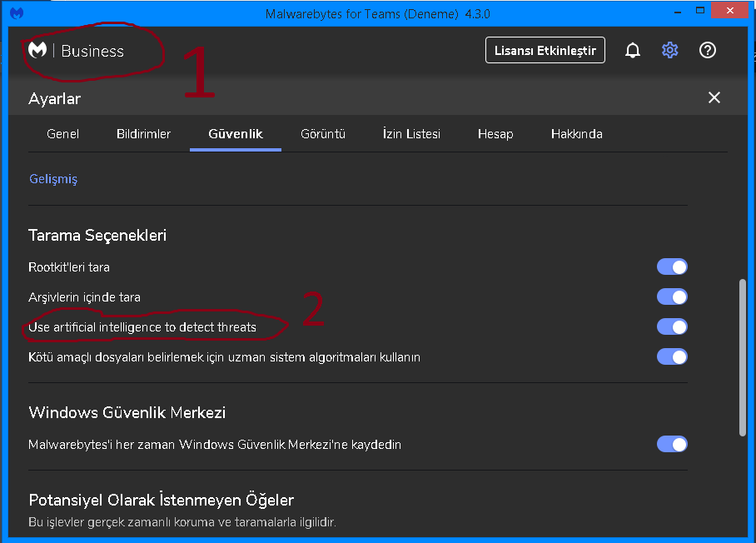Click the settings page vertical scrollbar
This screenshot has height=543, width=756.
click(x=743, y=357)
